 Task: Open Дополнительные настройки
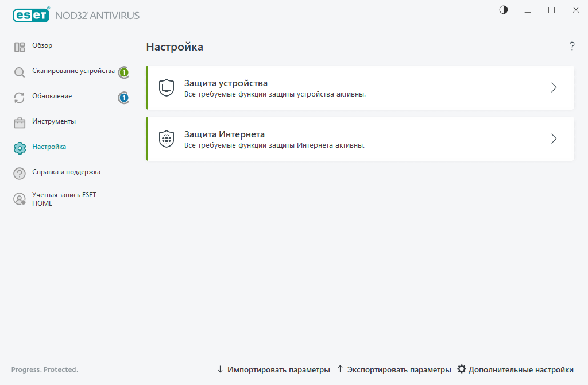click(521, 369)
